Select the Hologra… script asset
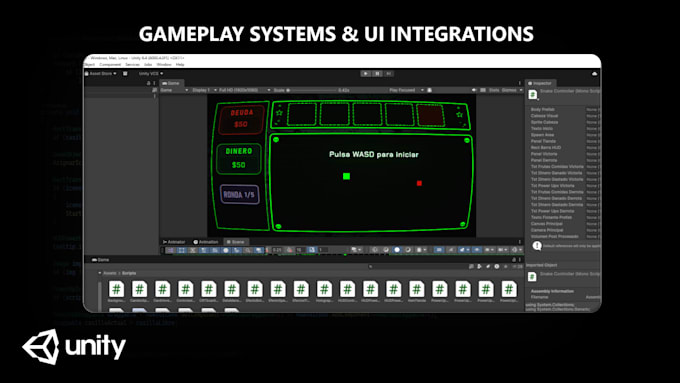 [324, 291]
